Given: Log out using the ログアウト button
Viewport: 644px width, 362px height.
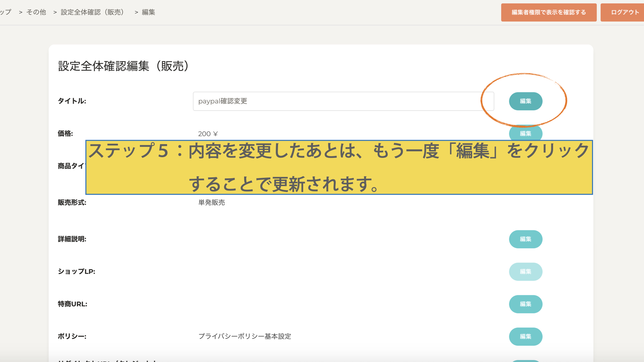Looking at the screenshot, I should click(x=625, y=12).
